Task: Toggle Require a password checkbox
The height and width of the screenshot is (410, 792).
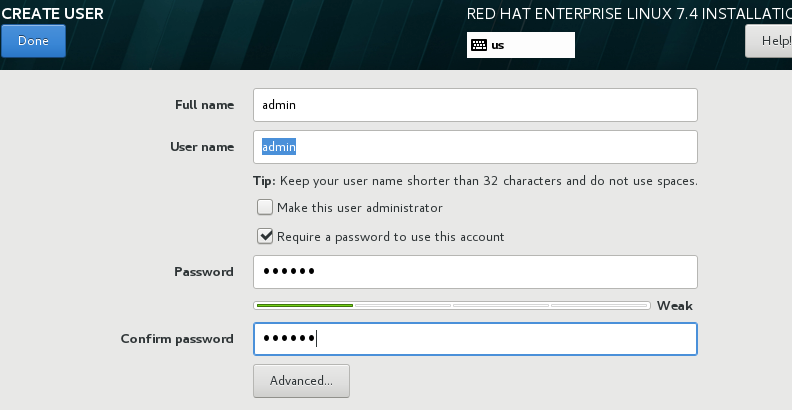Action: (x=265, y=236)
